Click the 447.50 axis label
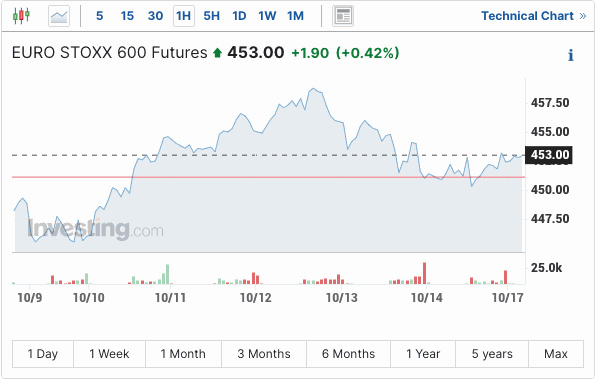 coord(550,219)
